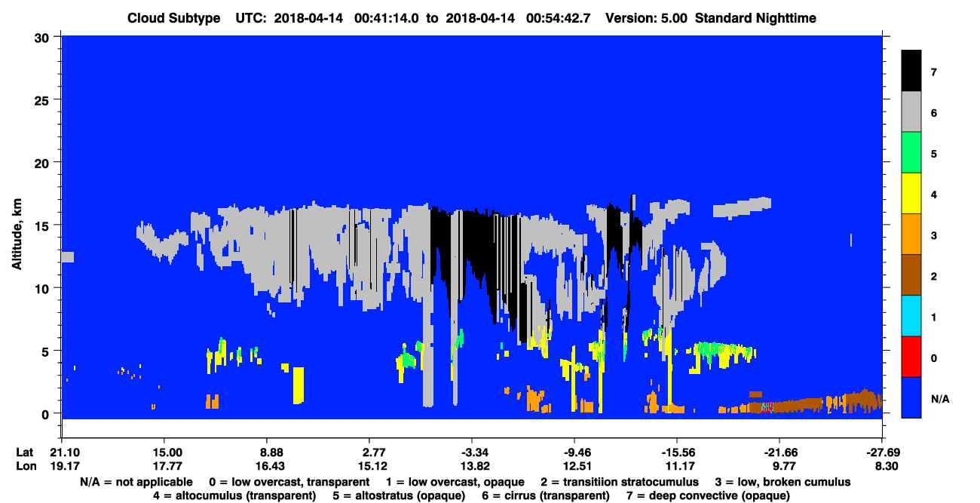Viewport: 980px width, 503px height.
Task: Click the small gray cirrus patch at the plot's left edge
Action: (67, 257)
